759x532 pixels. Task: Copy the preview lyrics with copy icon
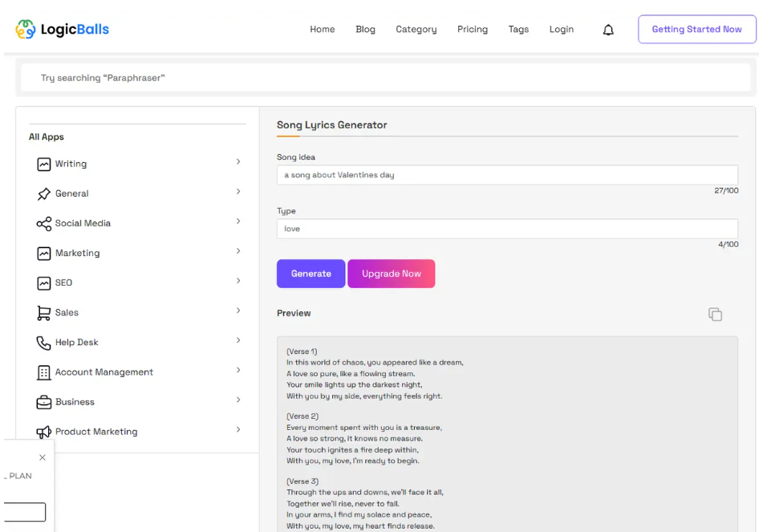[x=715, y=314]
